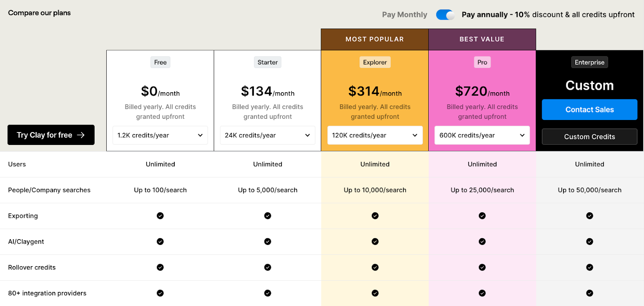Click the Enterprise plan label
Screen dimensions: 644x306
click(x=590, y=62)
